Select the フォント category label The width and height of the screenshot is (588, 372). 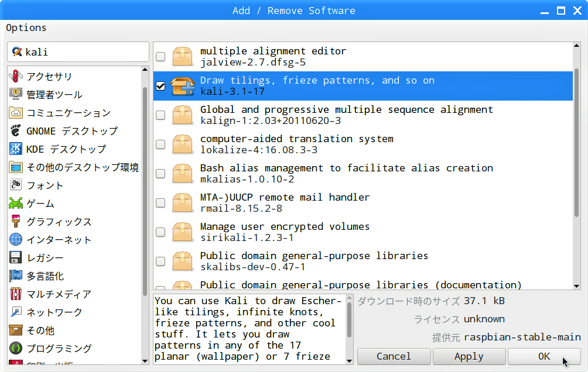coord(45,185)
